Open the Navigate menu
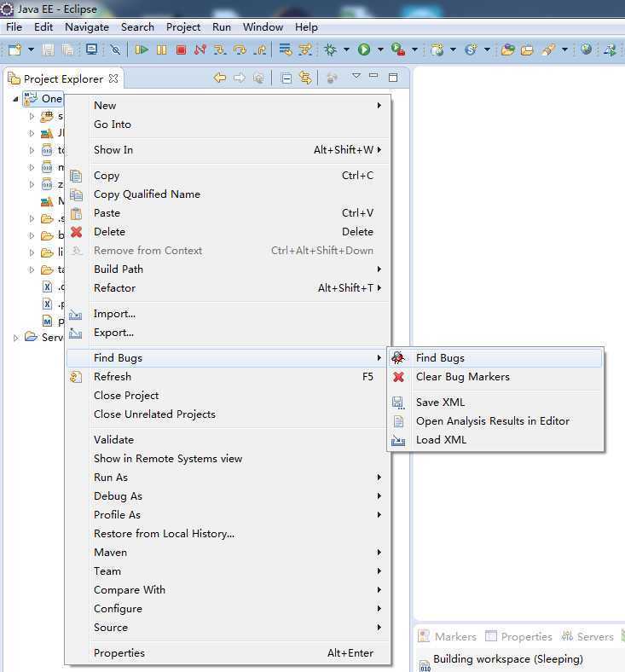Screen dimensions: 625x672 pyautogui.click(x=87, y=27)
